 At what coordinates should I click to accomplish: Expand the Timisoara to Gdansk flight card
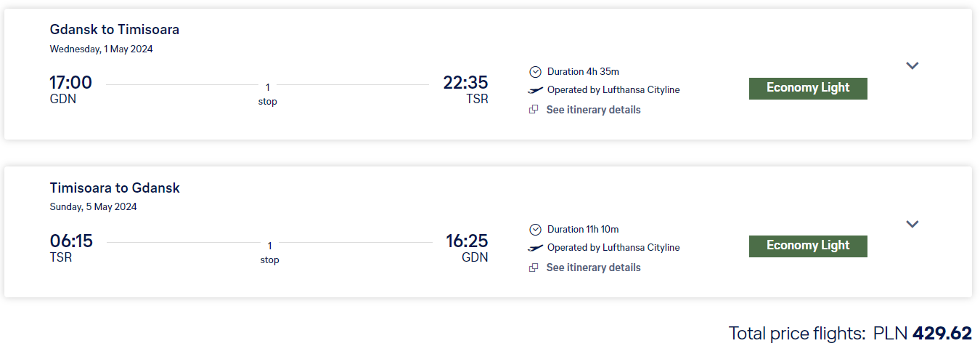click(912, 224)
